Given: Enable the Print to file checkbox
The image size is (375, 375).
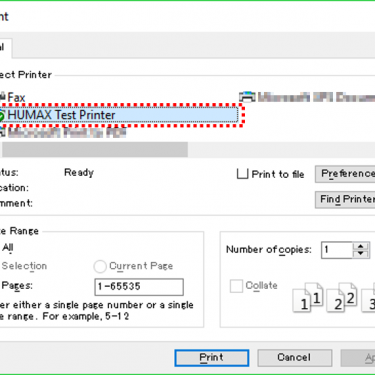Looking at the screenshot, I should click(242, 174).
